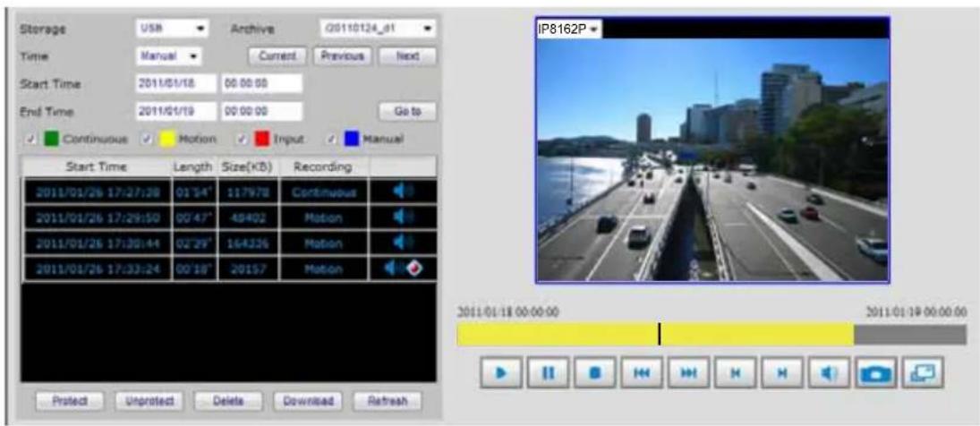Viewport: 980px width, 426px height.
Task: Toggle the Input recording checkbox
Action: [242, 139]
